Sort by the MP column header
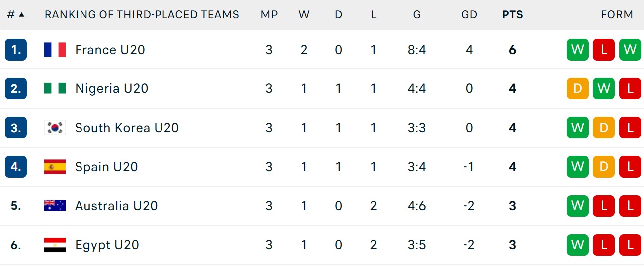644x265 pixels. 269,15
